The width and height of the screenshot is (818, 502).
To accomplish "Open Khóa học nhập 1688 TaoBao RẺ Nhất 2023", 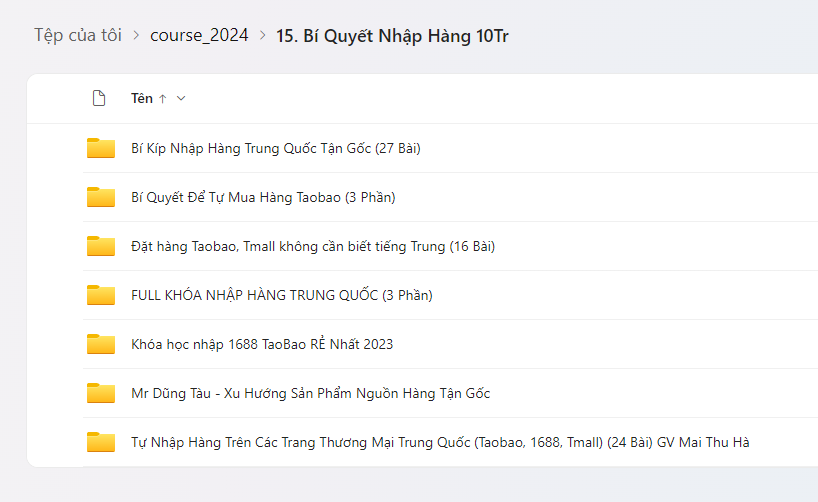I will [x=262, y=344].
